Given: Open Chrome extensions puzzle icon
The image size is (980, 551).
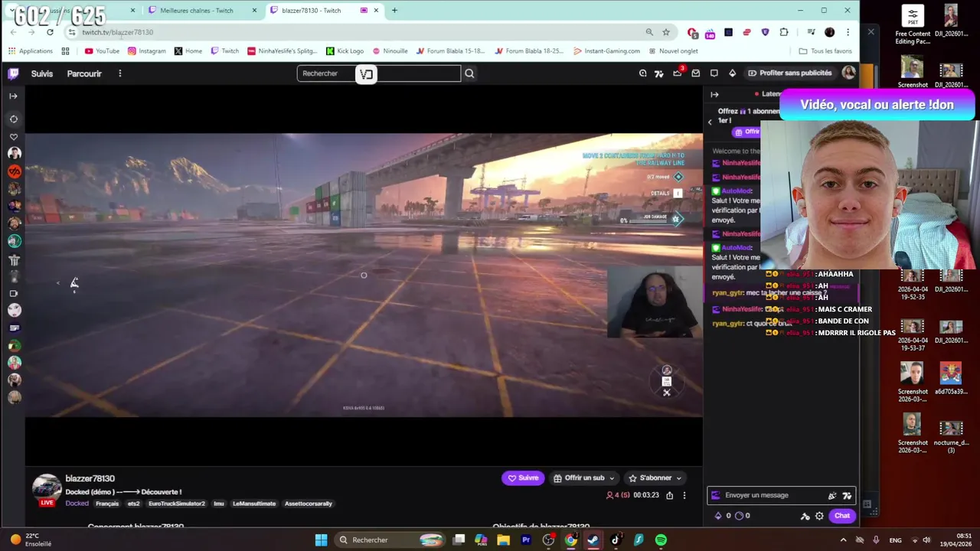Looking at the screenshot, I should pos(784,32).
